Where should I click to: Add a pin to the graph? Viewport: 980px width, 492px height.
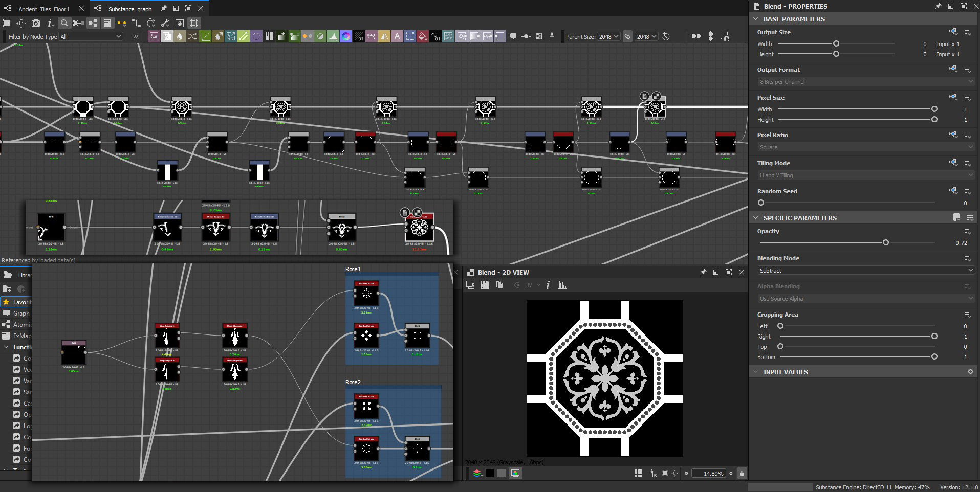click(x=552, y=36)
